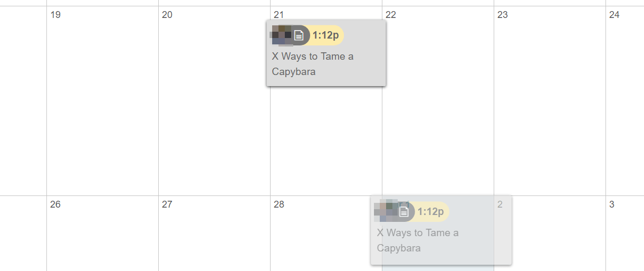
Task: Click the date number 26
Action: 55,204
